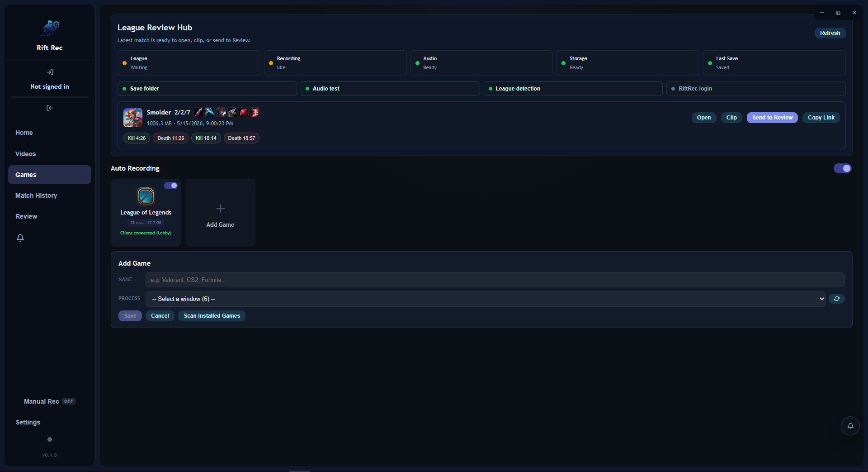Jump to Death 11:26 marker
Viewport: 868px width, 472px height.
click(171, 138)
